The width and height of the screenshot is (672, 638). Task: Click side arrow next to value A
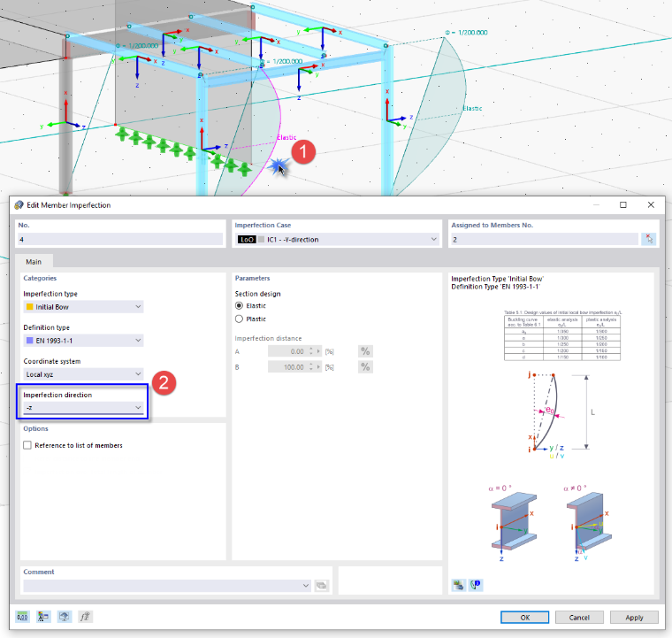click(318, 351)
